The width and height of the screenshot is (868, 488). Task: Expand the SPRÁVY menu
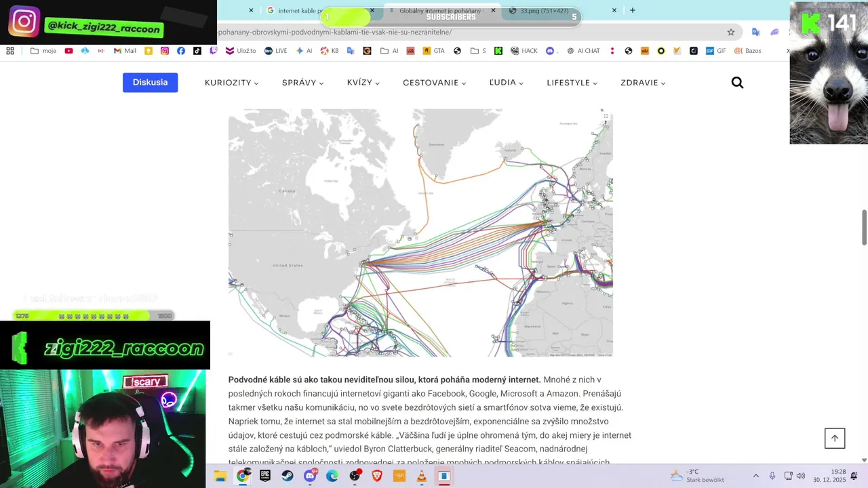coord(303,83)
